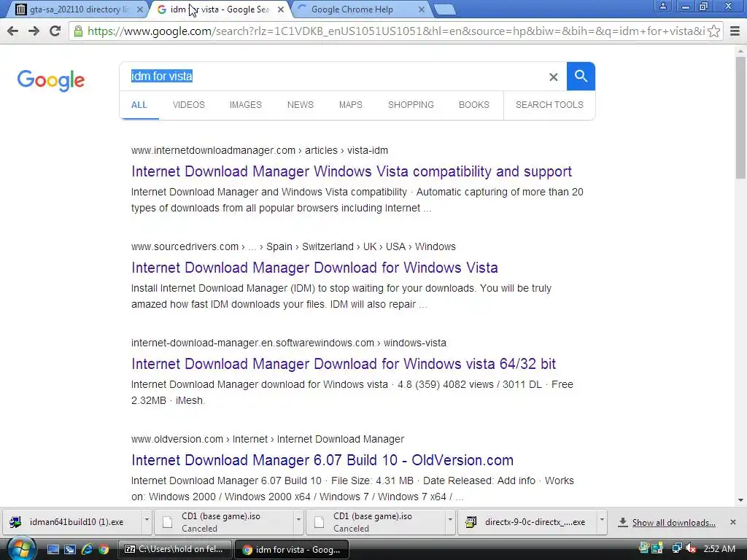Close the Google Chrome Help tab
This screenshot has width=747, height=560.
coord(422,9)
